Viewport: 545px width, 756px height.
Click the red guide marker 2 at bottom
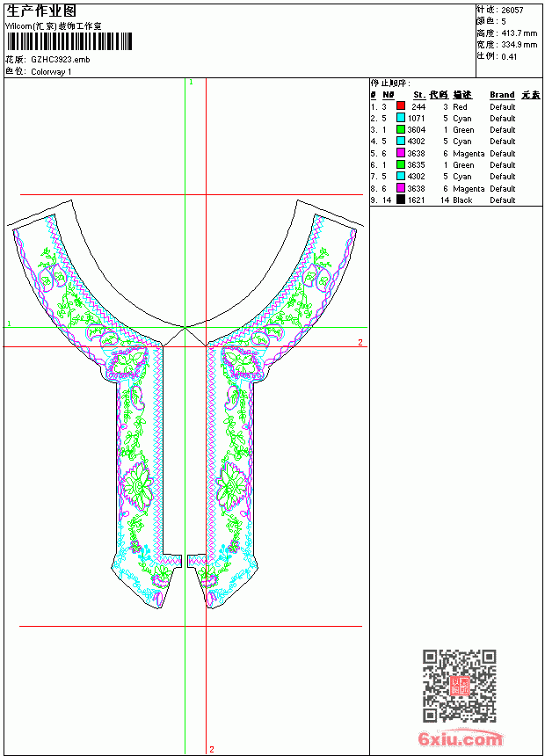[211, 749]
